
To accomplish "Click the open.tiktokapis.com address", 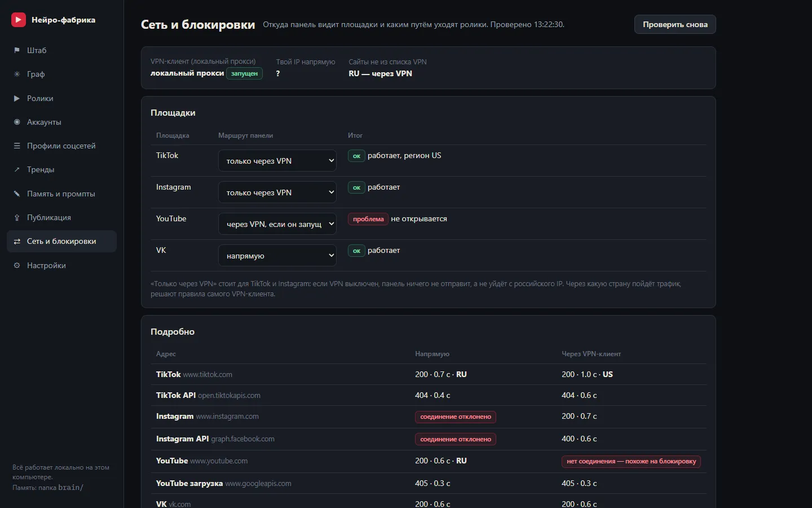I will tap(229, 396).
